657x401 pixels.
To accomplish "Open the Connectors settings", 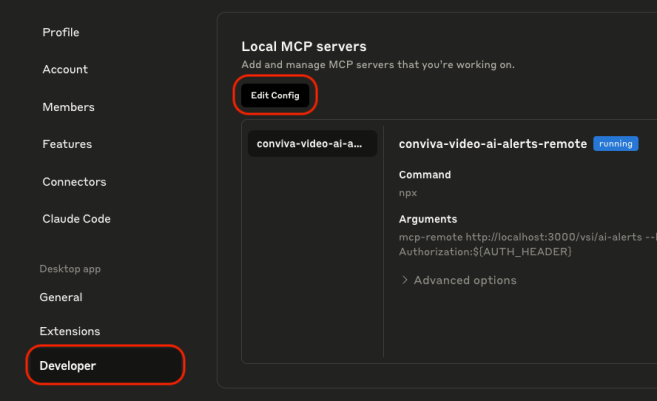I will click(x=74, y=182).
